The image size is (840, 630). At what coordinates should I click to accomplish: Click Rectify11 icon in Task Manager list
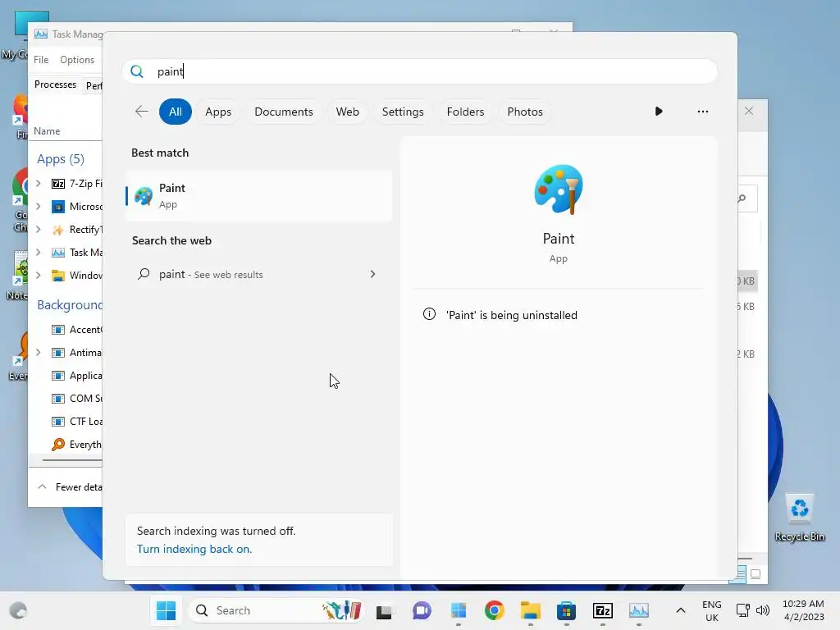click(x=58, y=230)
